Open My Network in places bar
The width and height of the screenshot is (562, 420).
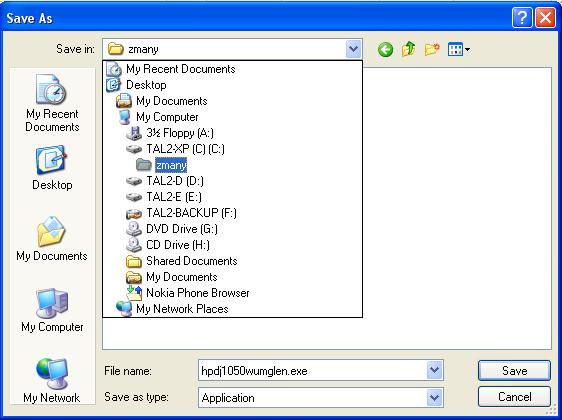52,381
